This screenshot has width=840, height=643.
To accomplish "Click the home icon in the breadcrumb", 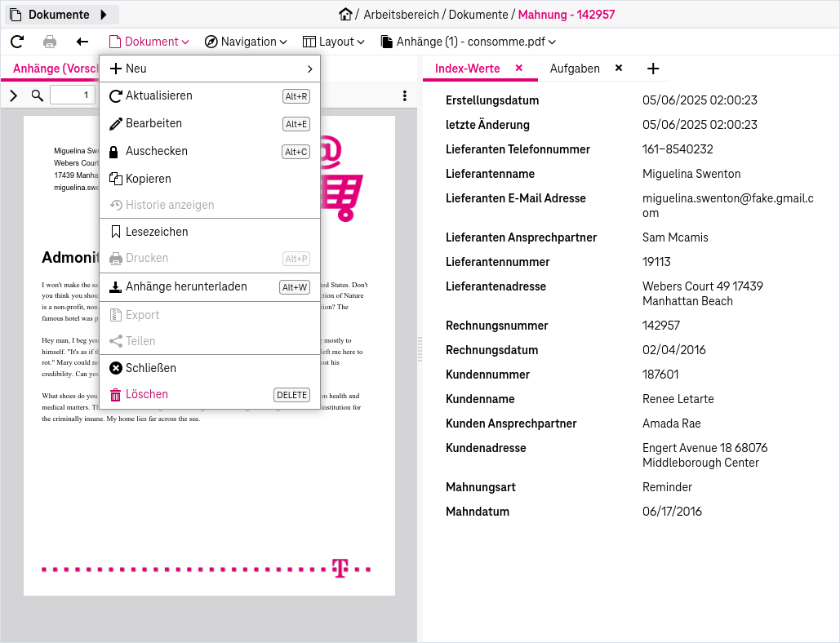I will pyautogui.click(x=345, y=15).
